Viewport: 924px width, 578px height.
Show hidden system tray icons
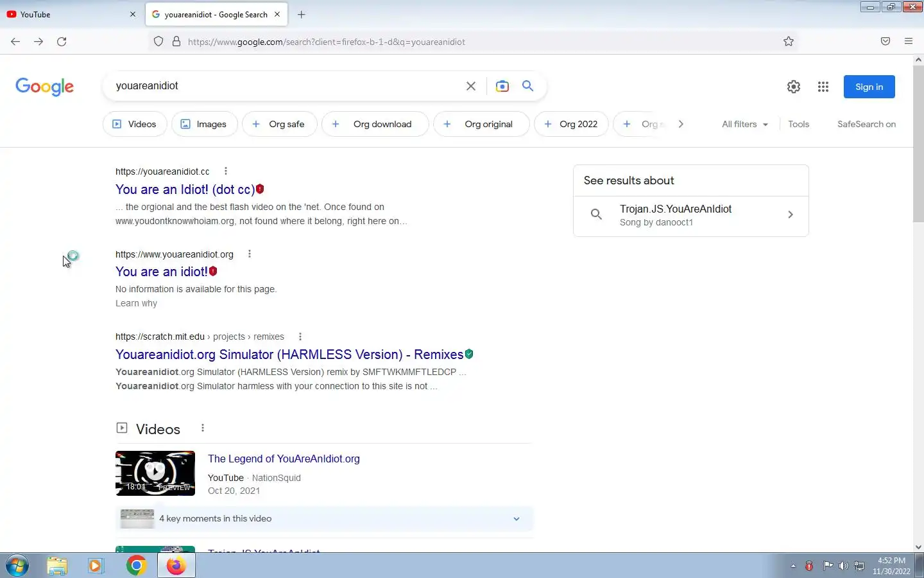[793, 566]
